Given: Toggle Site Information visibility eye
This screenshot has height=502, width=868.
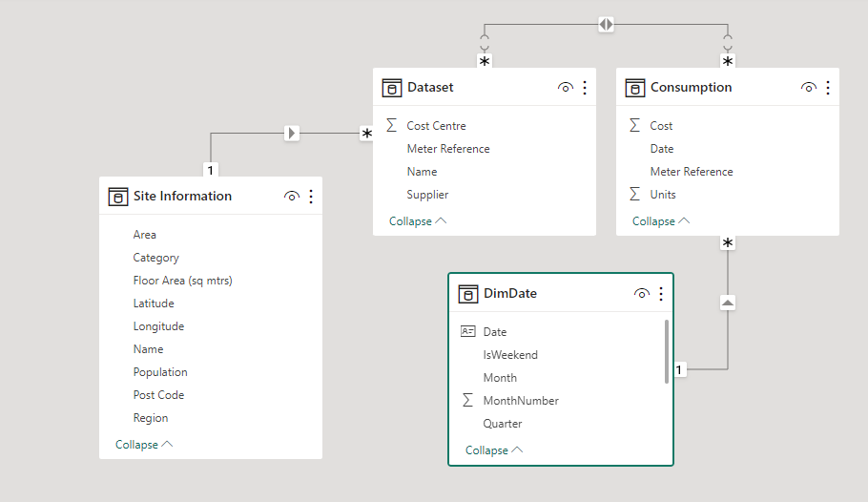Looking at the screenshot, I should [292, 197].
